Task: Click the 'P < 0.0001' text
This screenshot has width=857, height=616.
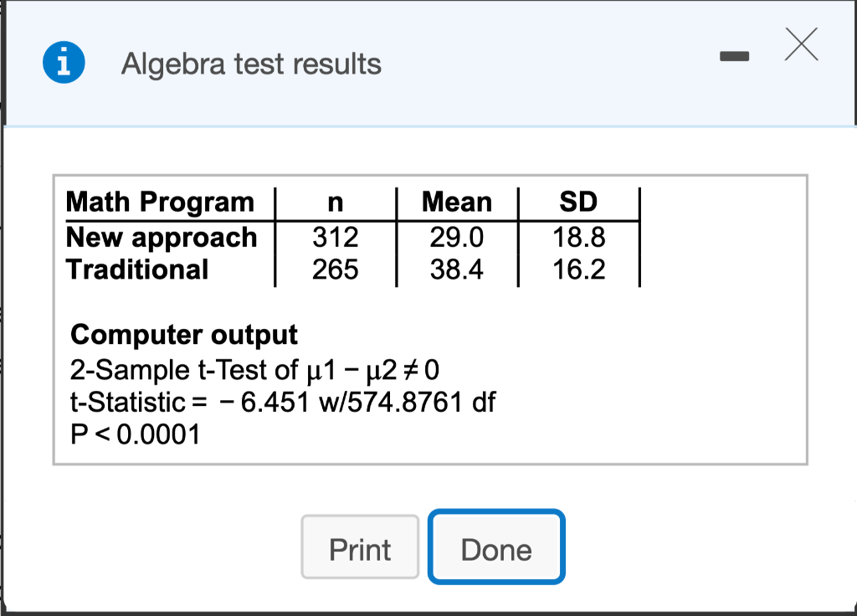Action: 135,434
